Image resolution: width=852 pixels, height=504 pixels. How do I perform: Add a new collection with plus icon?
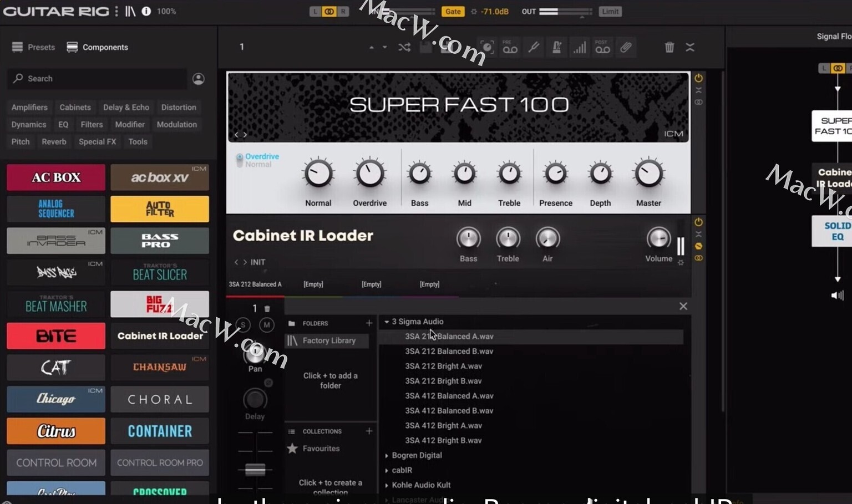pos(369,431)
